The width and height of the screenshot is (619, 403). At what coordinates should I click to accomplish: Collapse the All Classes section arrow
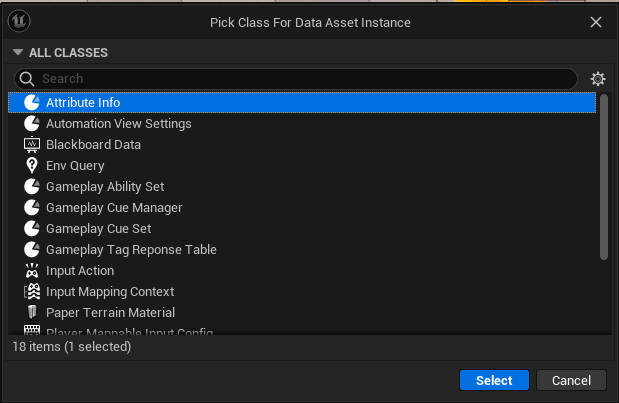click(x=17, y=52)
